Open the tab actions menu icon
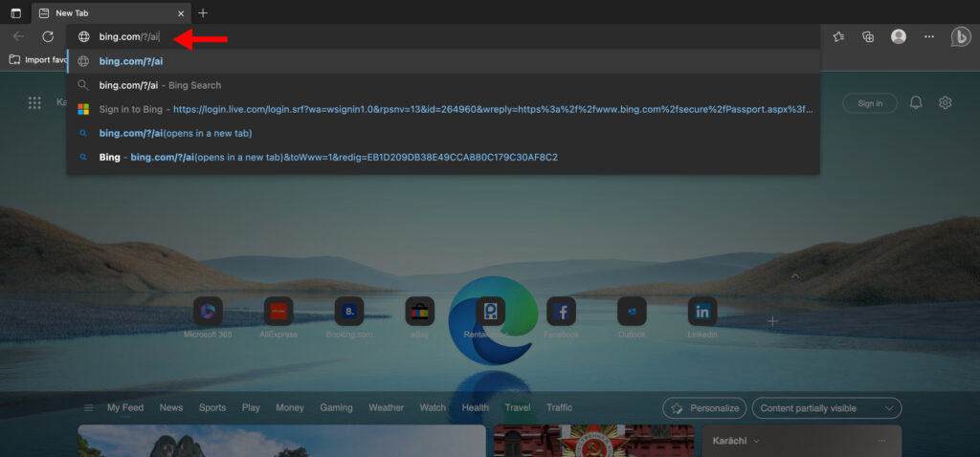Screen dimensions: 980x457 tap(15, 12)
